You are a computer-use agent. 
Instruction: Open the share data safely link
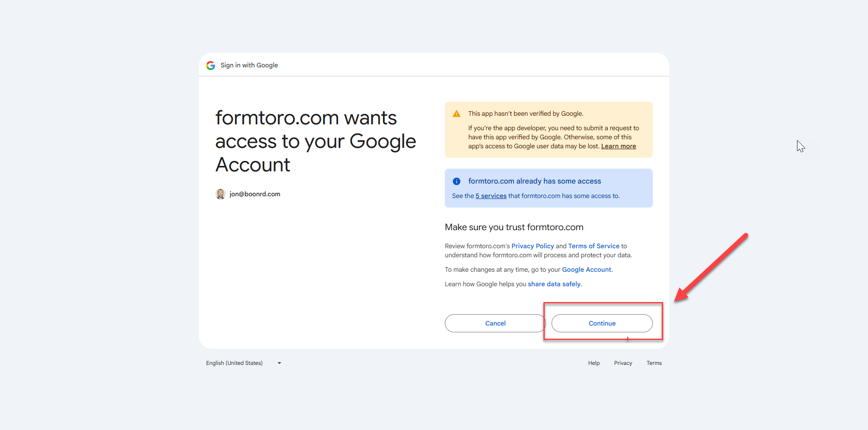pos(554,284)
